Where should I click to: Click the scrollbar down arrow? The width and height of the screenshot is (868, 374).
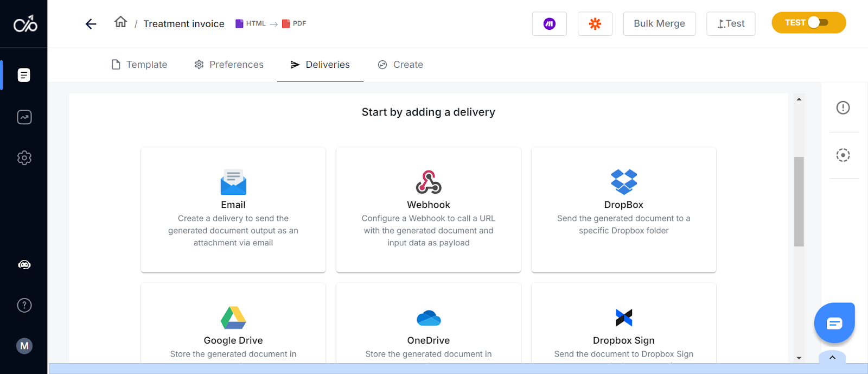coord(799,358)
